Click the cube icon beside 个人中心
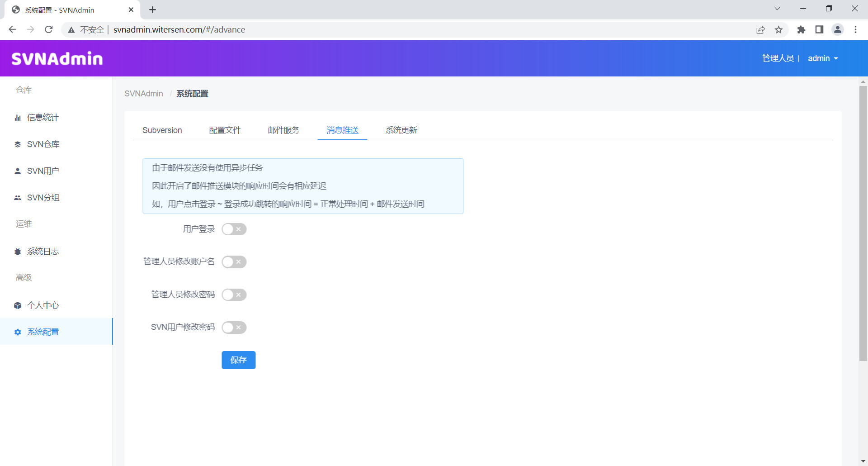This screenshot has height=466, width=868. pyautogui.click(x=18, y=305)
